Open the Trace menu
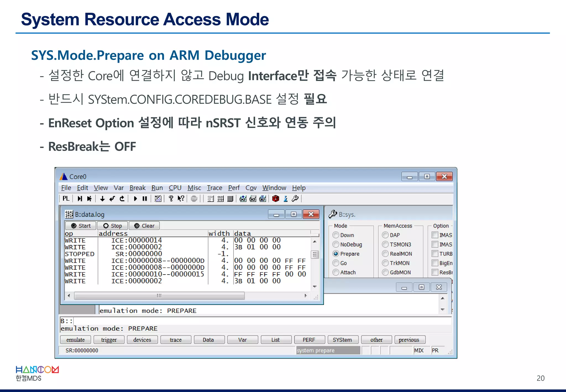Viewport: 566px width, 392px height. [214, 188]
